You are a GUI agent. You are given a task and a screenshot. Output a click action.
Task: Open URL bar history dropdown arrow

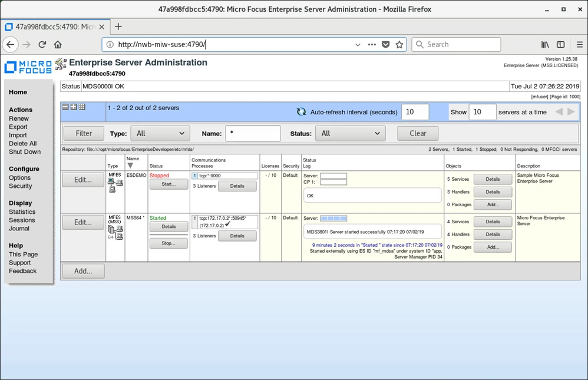tap(358, 45)
